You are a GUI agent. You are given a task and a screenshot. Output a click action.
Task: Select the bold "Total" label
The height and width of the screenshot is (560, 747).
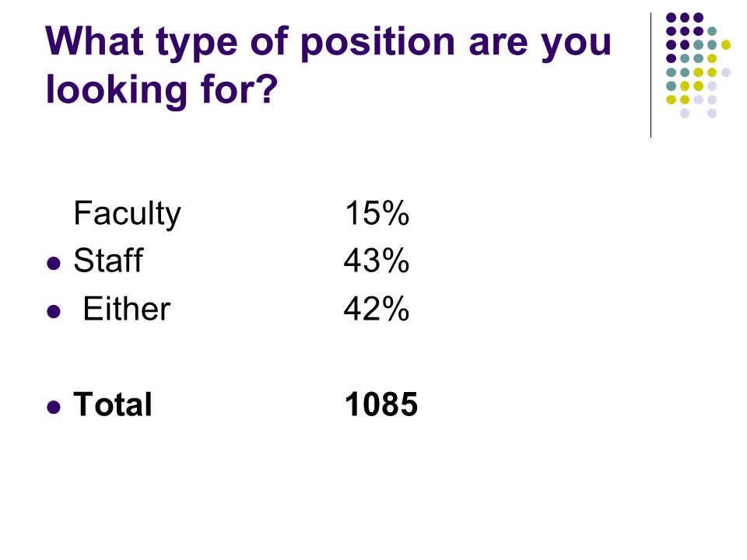click(x=112, y=404)
